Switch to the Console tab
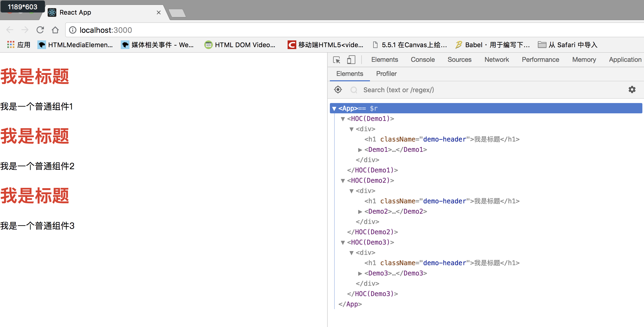644x327 pixels. click(x=423, y=60)
